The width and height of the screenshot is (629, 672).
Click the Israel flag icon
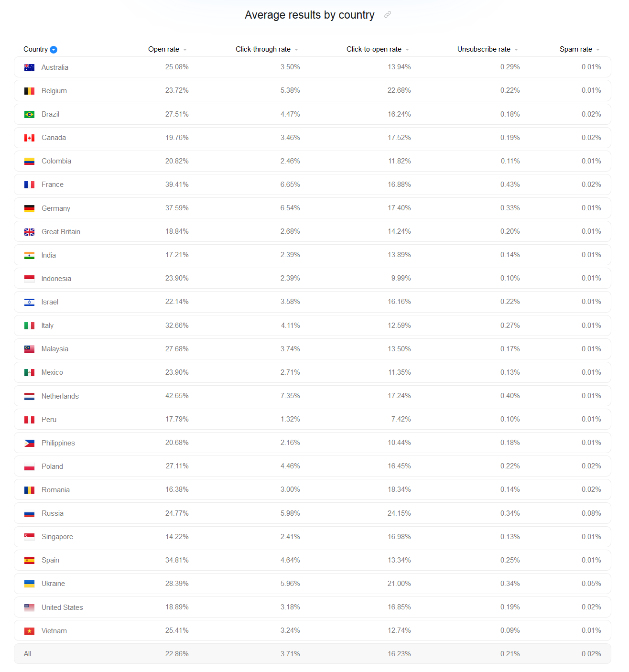(x=29, y=302)
